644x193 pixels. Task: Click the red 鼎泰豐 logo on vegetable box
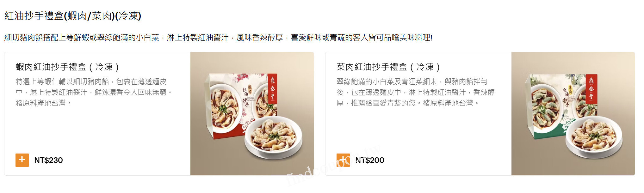click(x=591, y=89)
